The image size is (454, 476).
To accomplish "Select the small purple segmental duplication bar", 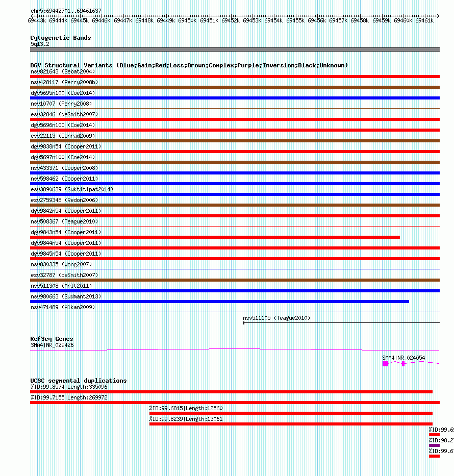I will tap(434, 445).
